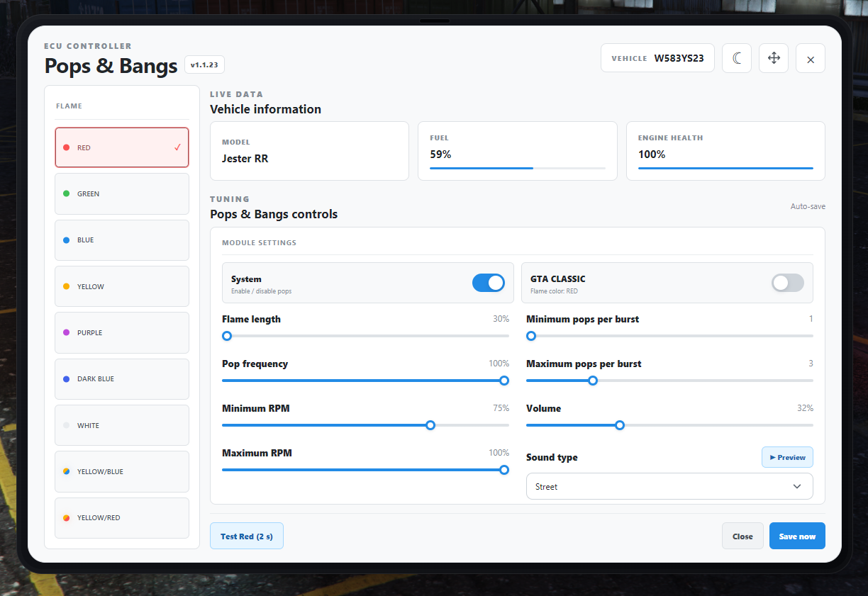
Task: Disable the System pops toggle
Action: (x=489, y=283)
